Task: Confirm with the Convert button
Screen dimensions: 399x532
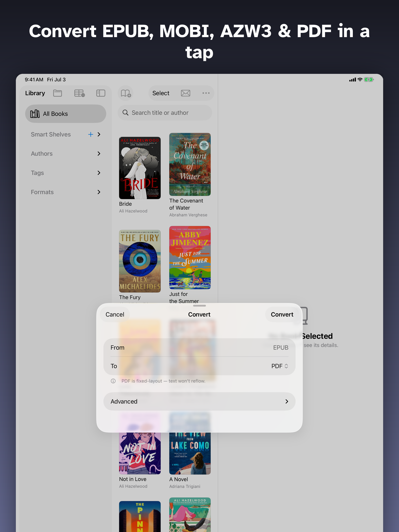Action: click(x=282, y=315)
